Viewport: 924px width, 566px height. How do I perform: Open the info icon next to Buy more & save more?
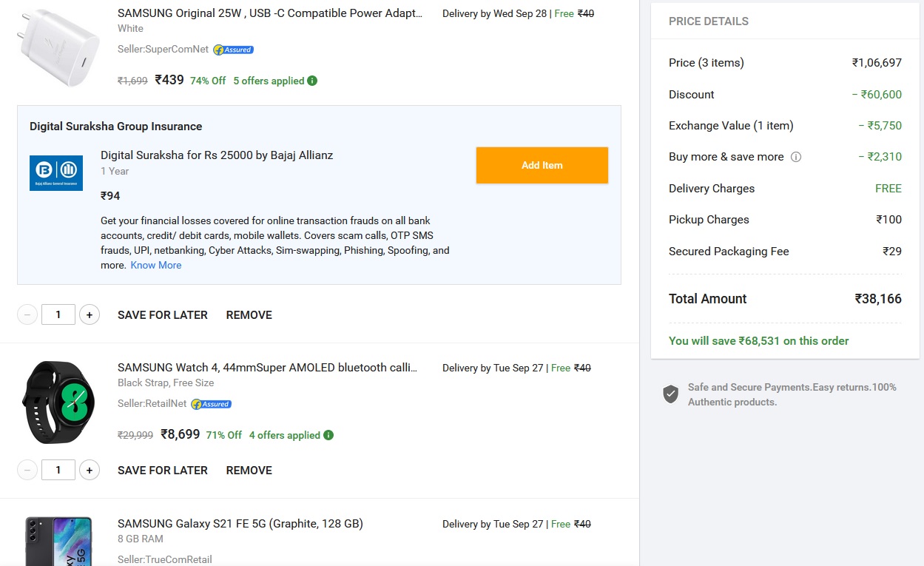[796, 157]
